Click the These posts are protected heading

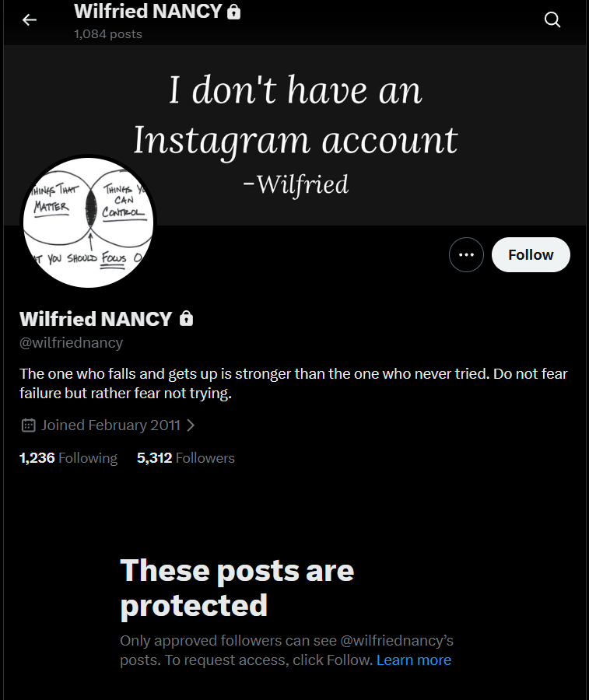237,588
